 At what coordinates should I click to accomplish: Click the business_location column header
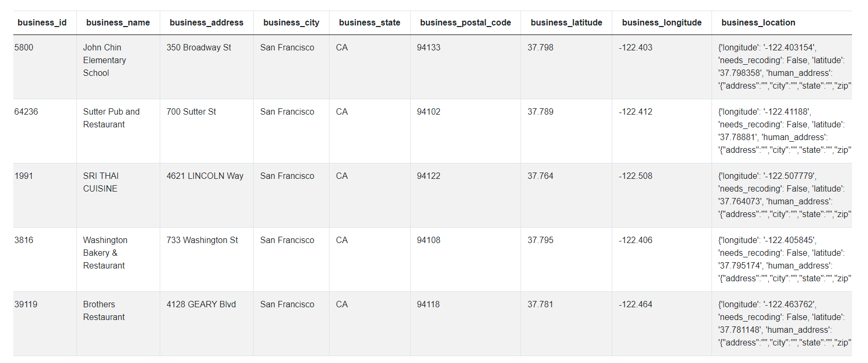[758, 22]
